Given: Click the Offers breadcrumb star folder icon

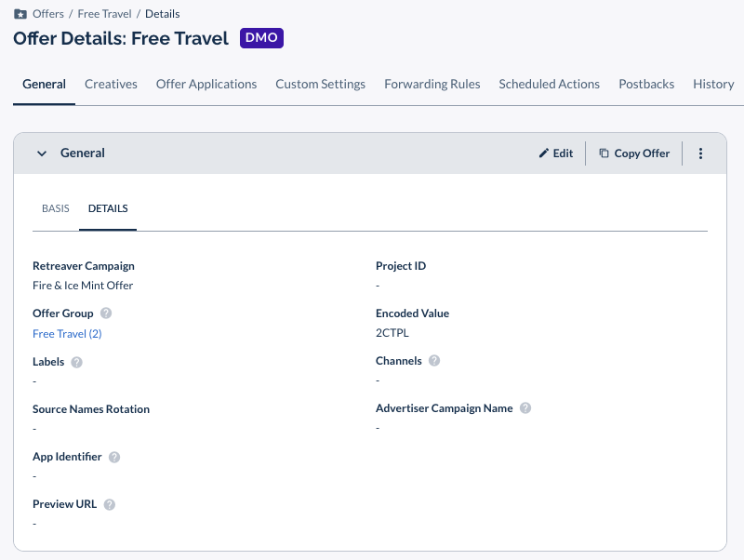Looking at the screenshot, I should (20, 14).
